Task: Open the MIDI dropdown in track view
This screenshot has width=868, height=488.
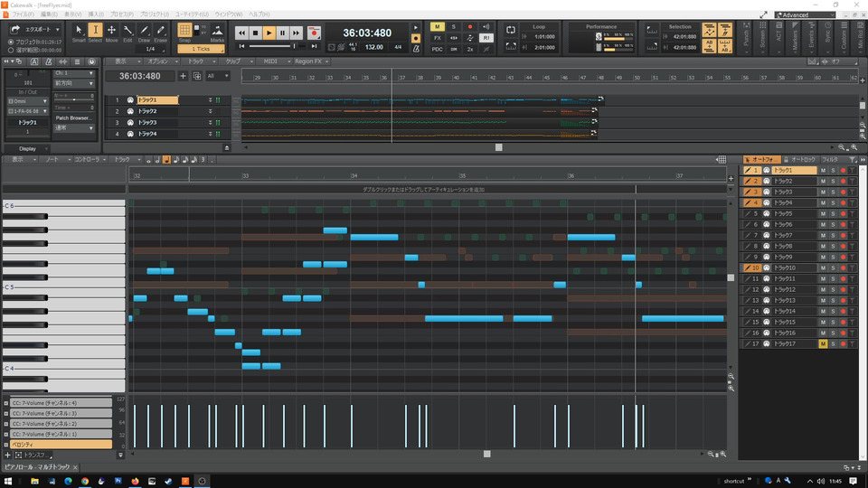Action: (275, 61)
